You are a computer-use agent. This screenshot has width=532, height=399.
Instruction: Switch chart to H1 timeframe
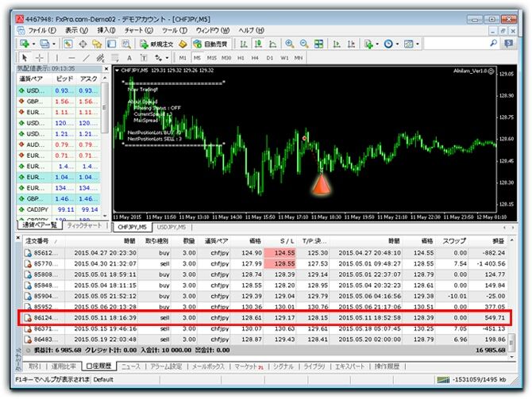pos(241,58)
